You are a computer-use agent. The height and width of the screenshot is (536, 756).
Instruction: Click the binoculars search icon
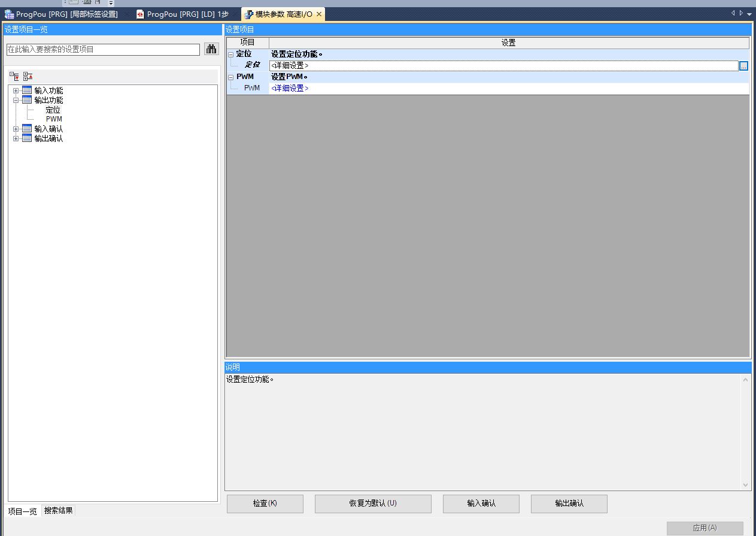click(211, 49)
